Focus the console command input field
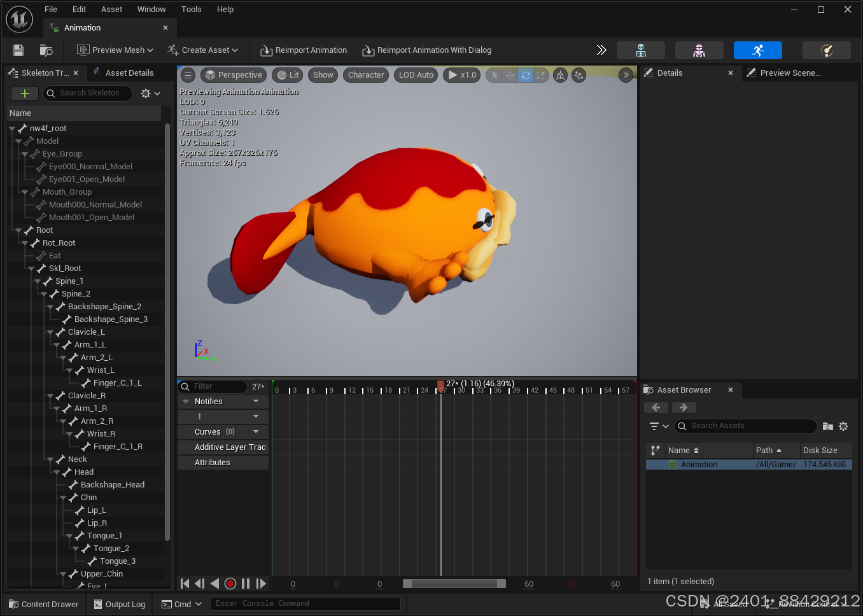Screen dimensions: 863x616 click(305, 604)
